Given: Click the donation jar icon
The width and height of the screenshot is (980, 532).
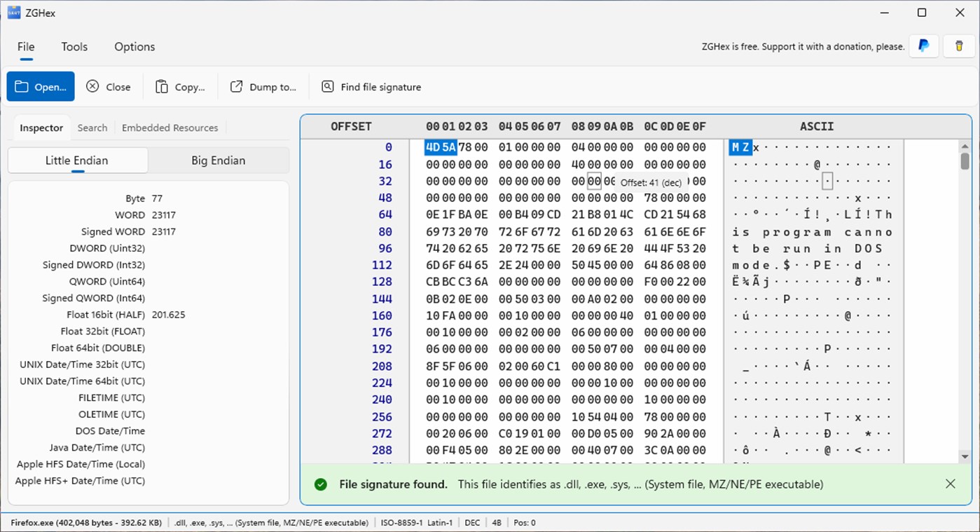Looking at the screenshot, I should click(x=959, y=46).
